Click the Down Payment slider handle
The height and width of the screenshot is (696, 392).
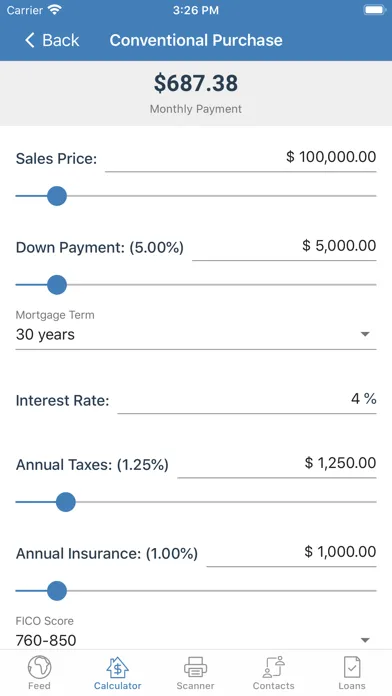(57, 285)
